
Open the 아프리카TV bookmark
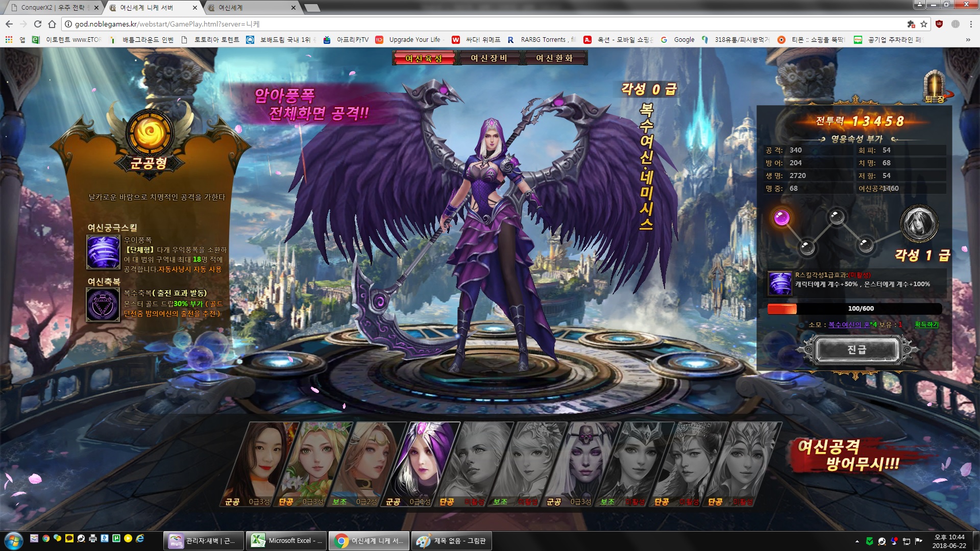tap(346, 39)
